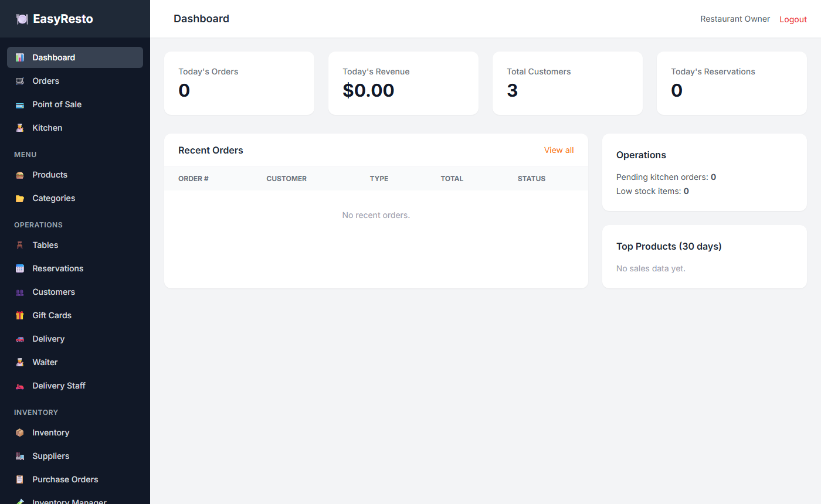The height and width of the screenshot is (504, 821).
Task: Select the Reservations calendar icon
Action: (20, 268)
